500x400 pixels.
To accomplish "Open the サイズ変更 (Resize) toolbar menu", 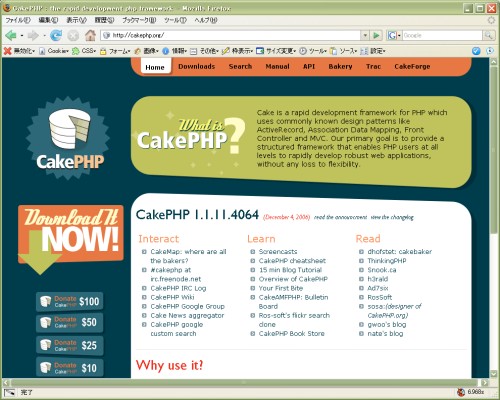I will (x=276, y=51).
